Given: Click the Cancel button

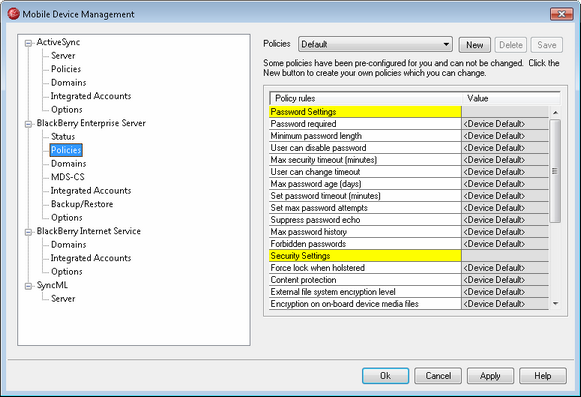Looking at the screenshot, I should 438,376.
